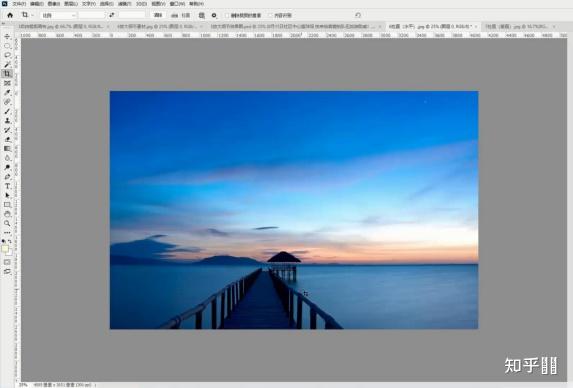Select the Magic Wand tool
The image size is (573, 388).
[7, 64]
